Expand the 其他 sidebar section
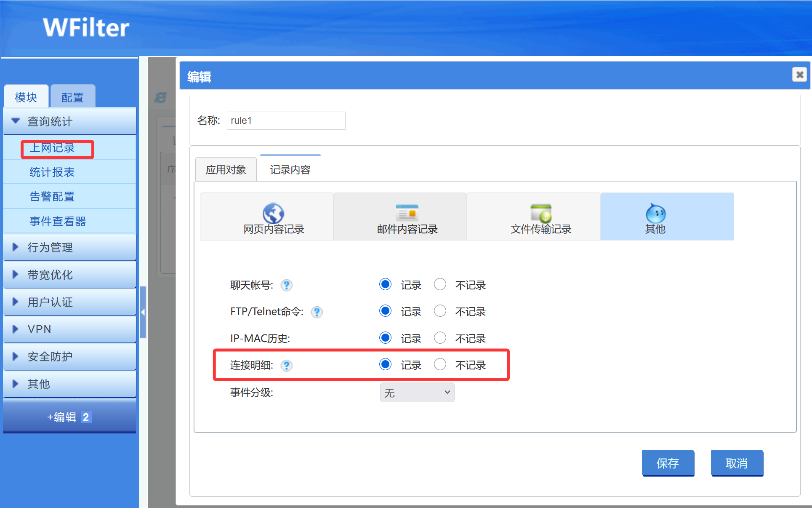Viewport: 812px width, 508px height. [70, 384]
